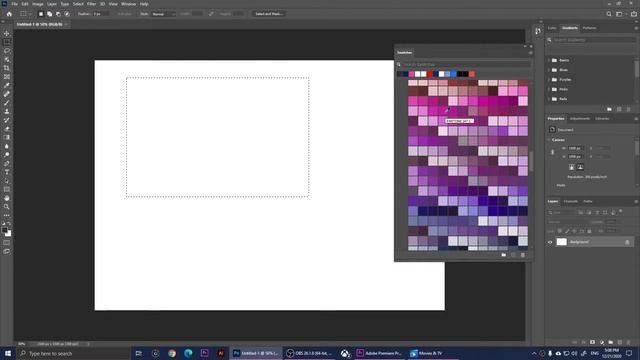The width and height of the screenshot is (640, 360).
Task: Select the Frame tool
Action: tap(7, 77)
